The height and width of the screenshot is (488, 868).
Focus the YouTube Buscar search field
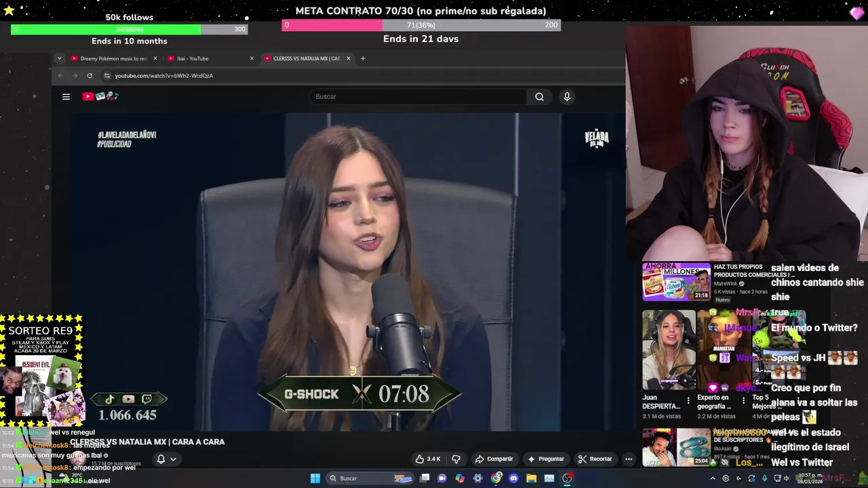418,96
